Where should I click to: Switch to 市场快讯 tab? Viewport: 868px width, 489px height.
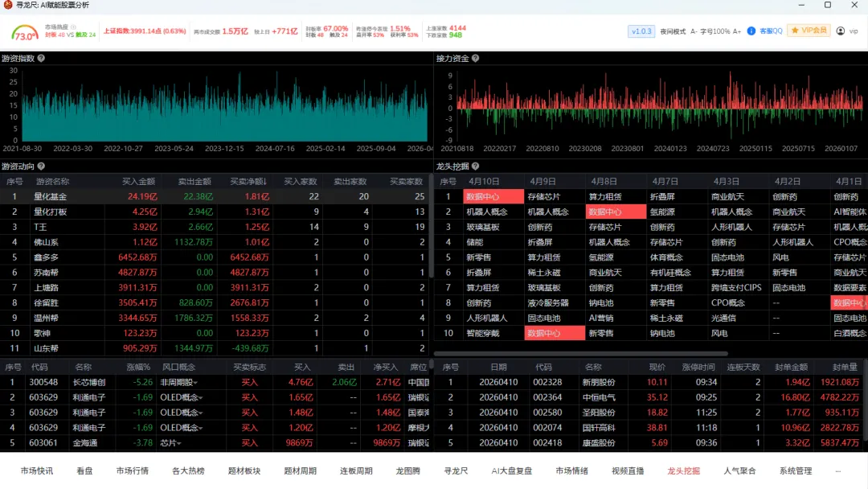point(36,471)
